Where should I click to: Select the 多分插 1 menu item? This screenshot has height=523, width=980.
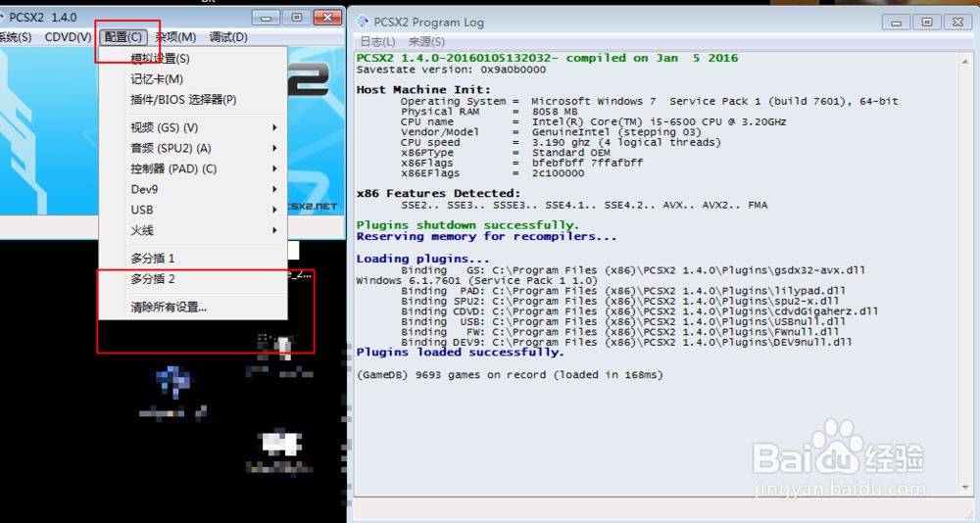click(192, 258)
